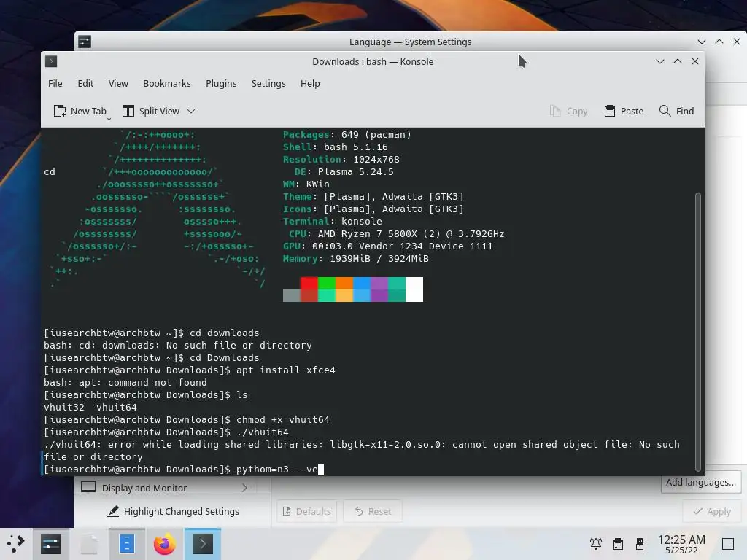Screen dimensions: 747x560
Task: Open the file manager icon in taskbar
Action: tap(127, 544)
